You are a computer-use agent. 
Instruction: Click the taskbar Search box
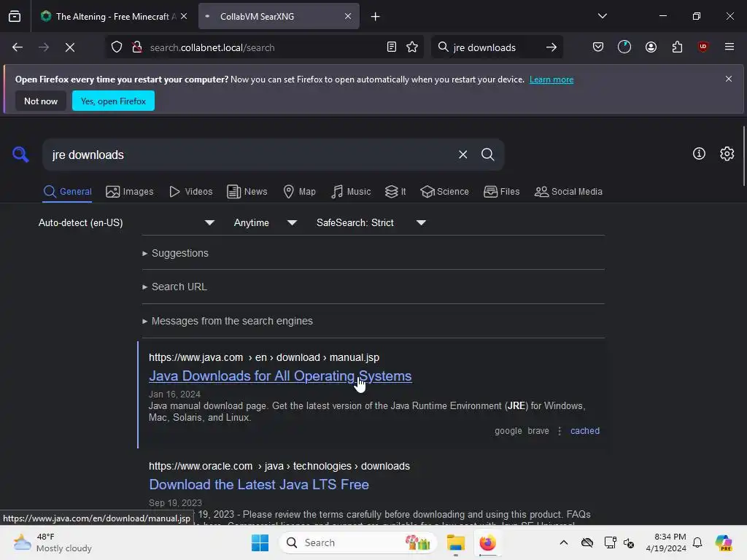(357, 542)
